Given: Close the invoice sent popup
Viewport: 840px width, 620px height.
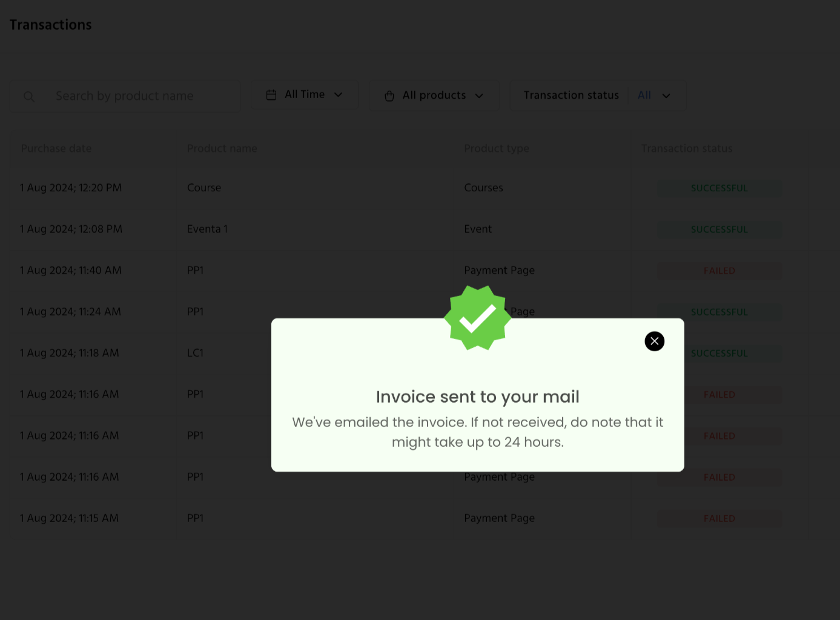Looking at the screenshot, I should tap(654, 341).
